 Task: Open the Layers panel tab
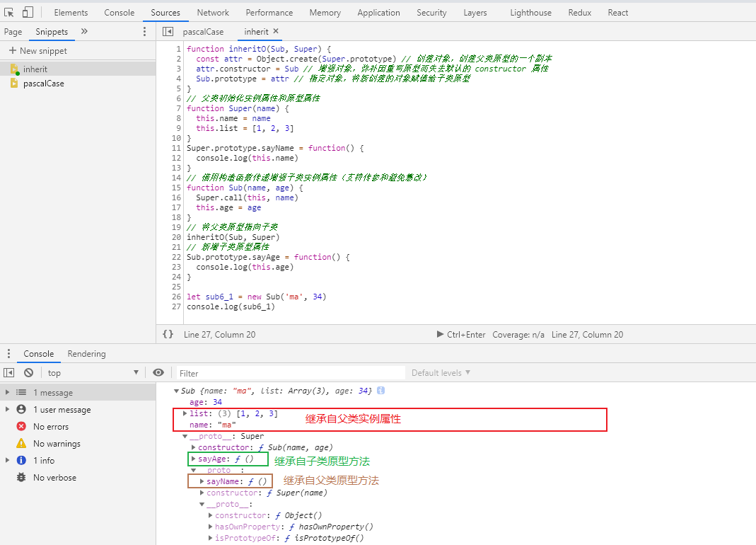[475, 13]
